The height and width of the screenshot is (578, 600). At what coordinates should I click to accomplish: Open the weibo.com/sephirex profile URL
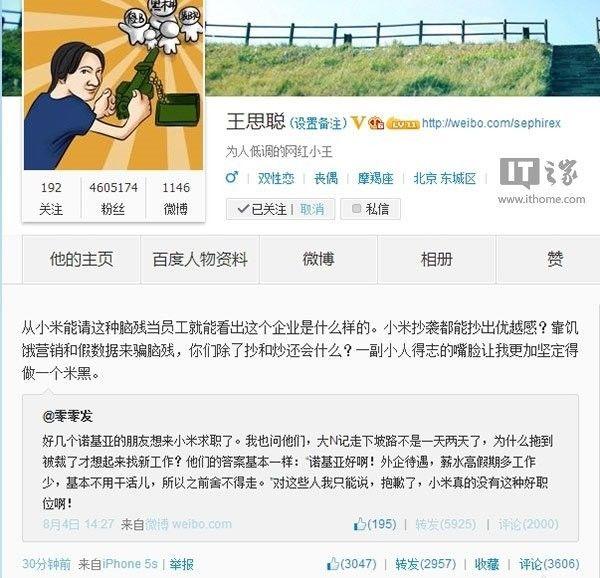491,123
